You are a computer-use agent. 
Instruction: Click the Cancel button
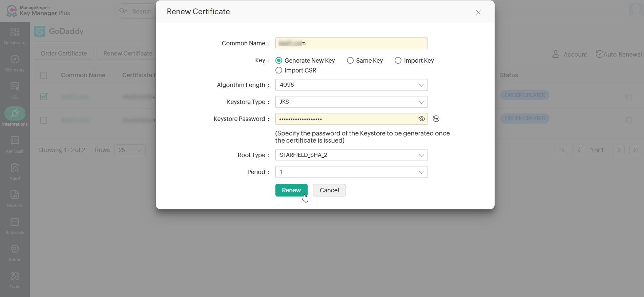(329, 190)
